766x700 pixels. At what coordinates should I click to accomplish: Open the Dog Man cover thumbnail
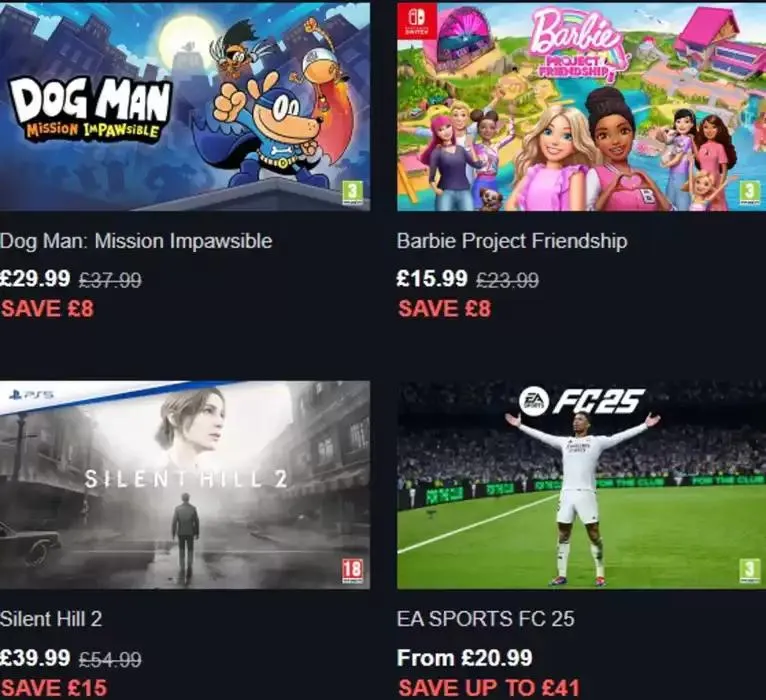[185, 106]
